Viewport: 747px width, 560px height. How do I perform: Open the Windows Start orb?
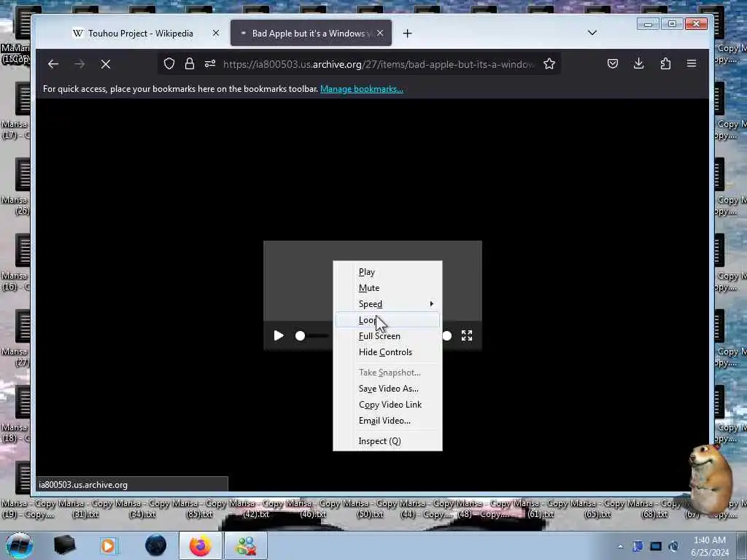click(x=19, y=545)
